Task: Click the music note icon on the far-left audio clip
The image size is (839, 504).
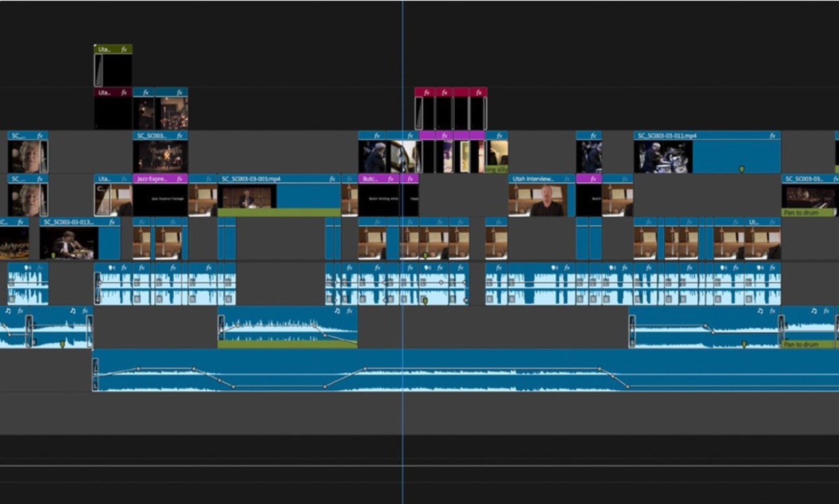Action: pyautogui.click(x=8, y=311)
